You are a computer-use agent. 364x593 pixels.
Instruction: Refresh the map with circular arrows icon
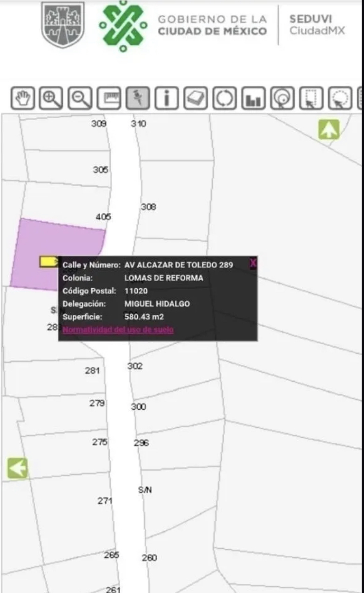(224, 98)
